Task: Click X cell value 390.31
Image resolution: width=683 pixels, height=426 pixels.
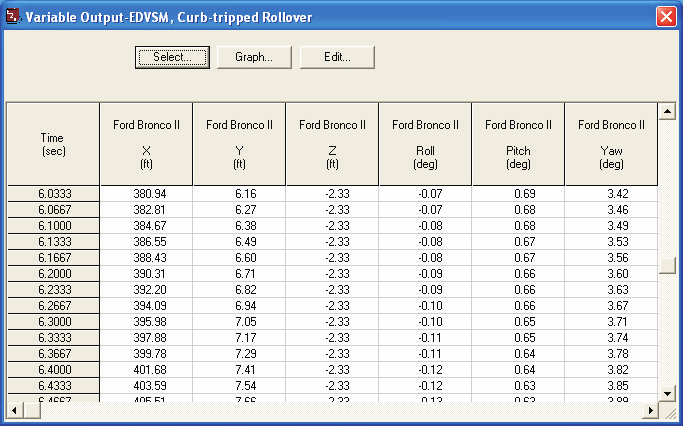Action: pos(146,274)
